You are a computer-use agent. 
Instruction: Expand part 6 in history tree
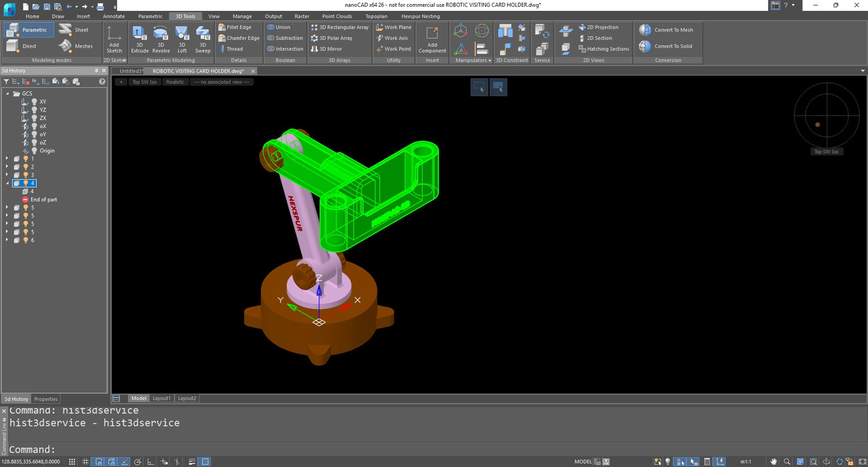[7, 240]
